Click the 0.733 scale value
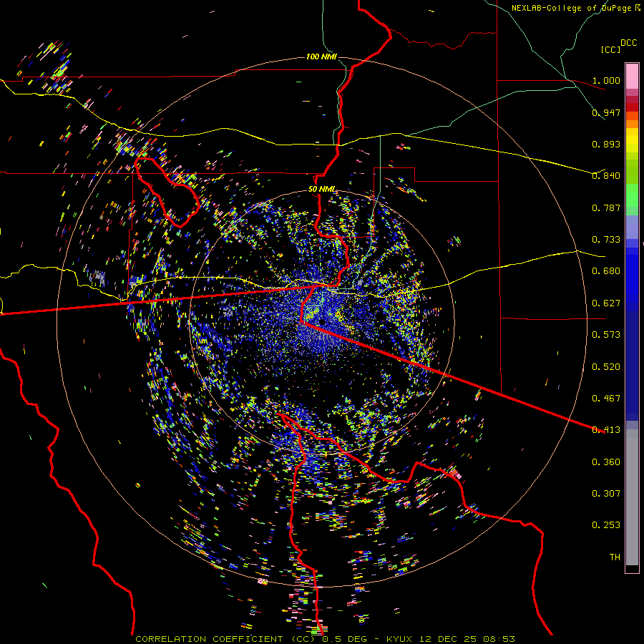This screenshot has width=644, height=644. (606, 240)
